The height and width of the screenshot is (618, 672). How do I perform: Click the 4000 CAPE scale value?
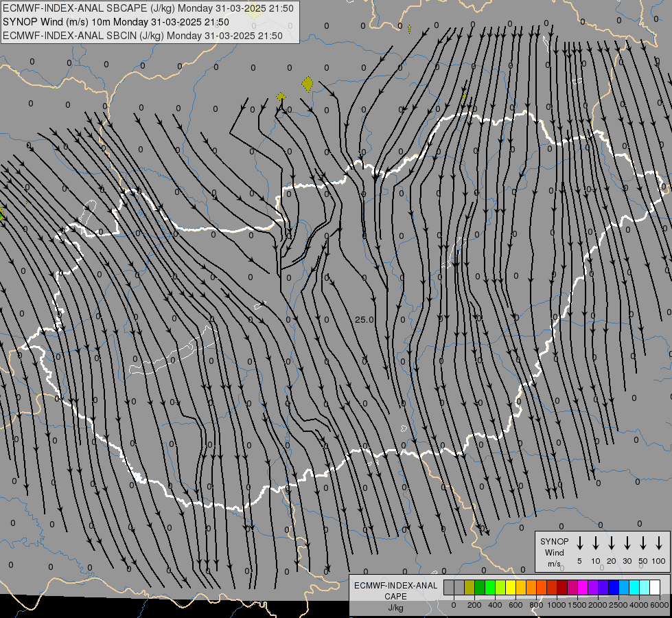coord(639,605)
